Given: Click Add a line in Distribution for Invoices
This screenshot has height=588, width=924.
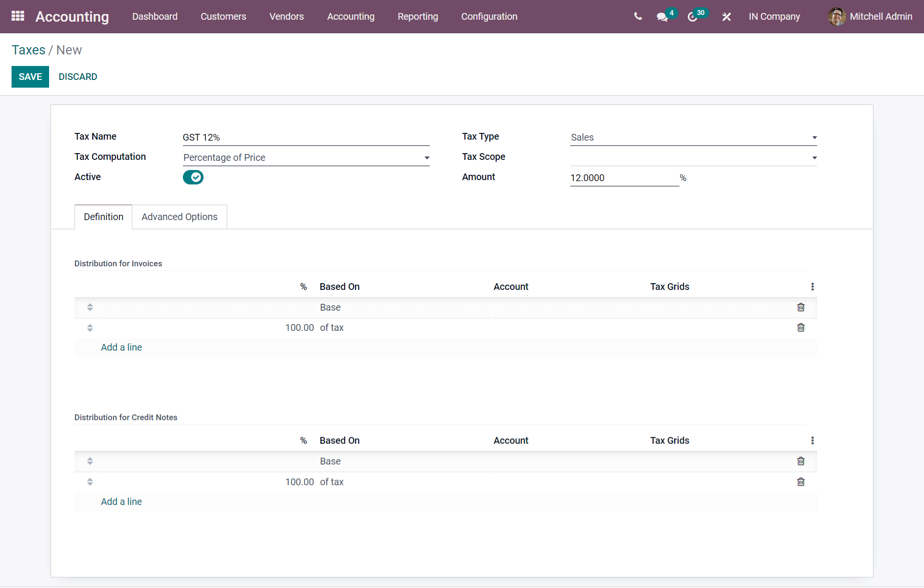Looking at the screenshot, I should point(121,347).
